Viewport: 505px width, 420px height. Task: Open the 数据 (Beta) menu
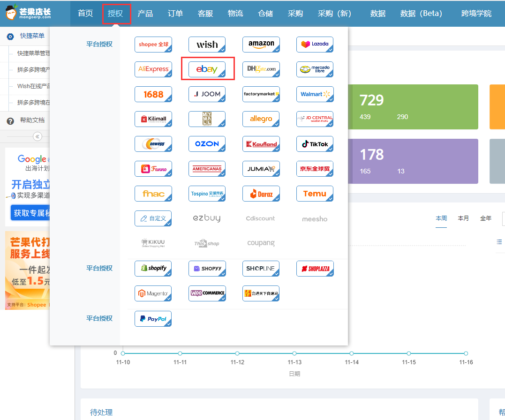421,13
